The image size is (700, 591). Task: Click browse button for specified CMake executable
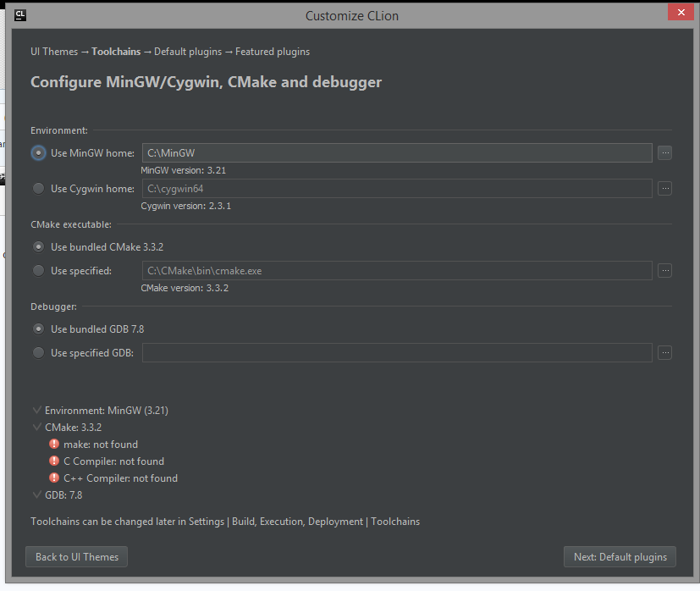664,271
